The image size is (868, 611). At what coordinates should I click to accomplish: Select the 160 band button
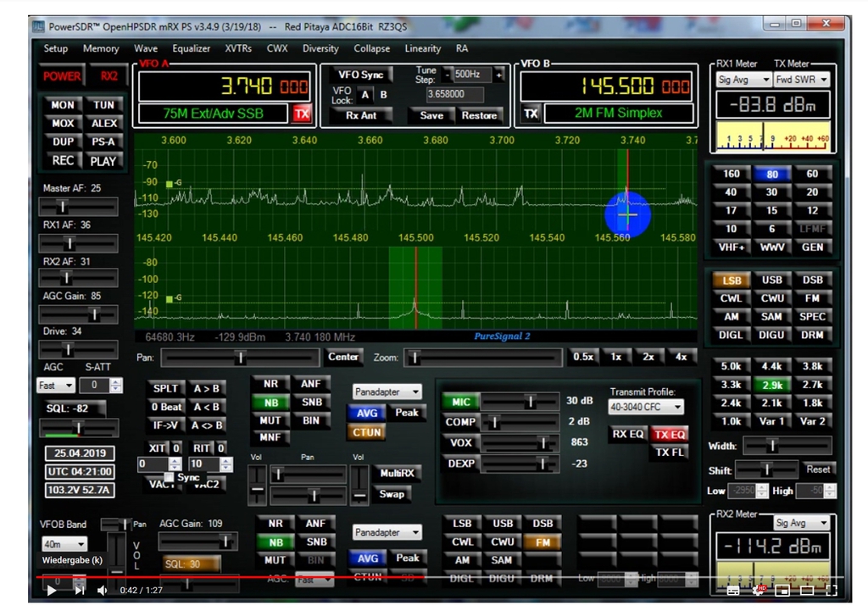(x=732, y=174)
